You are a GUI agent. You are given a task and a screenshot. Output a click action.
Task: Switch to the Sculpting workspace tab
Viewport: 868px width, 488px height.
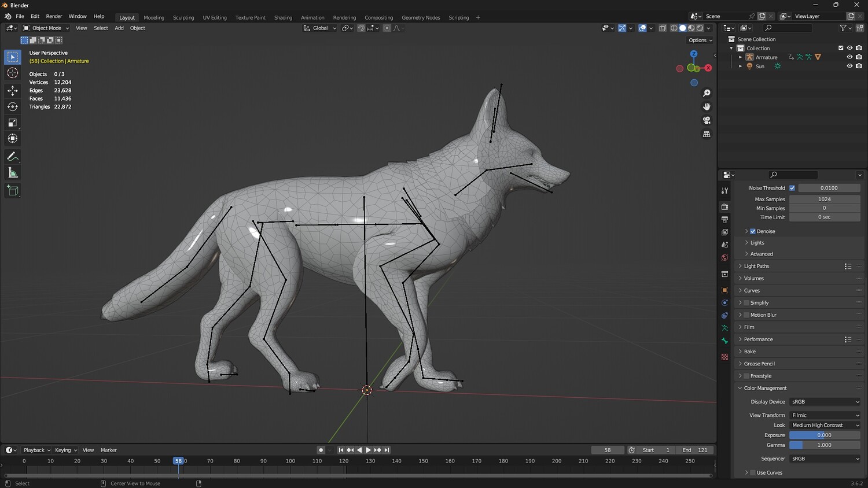tap(183, 17)
